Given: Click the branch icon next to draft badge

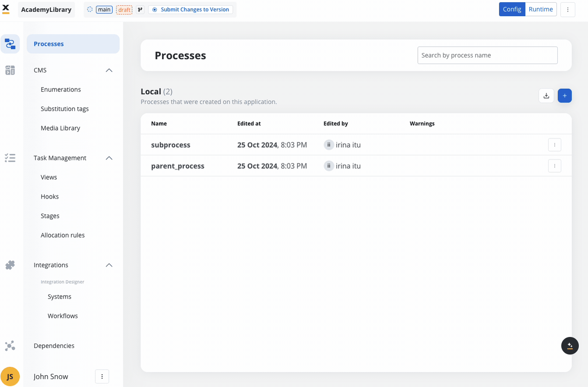Looking at the screenshot, I should [x=140, y=10].
